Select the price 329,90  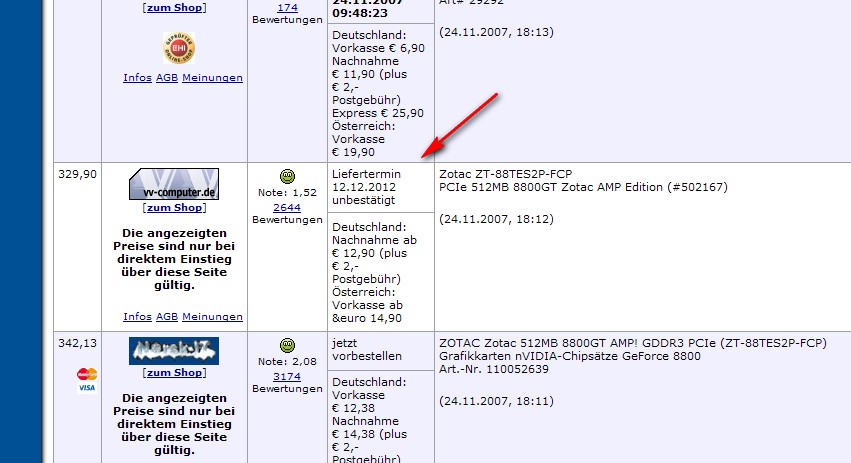point(78,174)
